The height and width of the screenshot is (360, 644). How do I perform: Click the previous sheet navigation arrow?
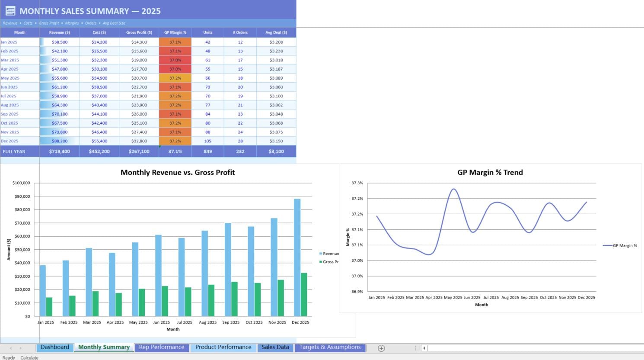(11, 348)
